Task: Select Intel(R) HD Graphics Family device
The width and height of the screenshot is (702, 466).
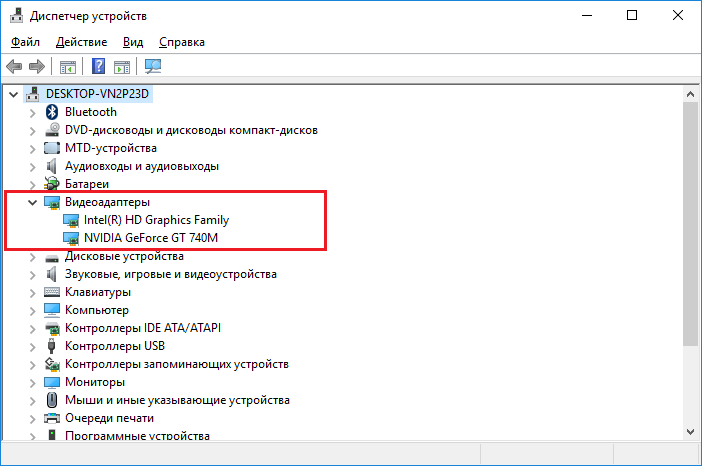Action: 156,220
